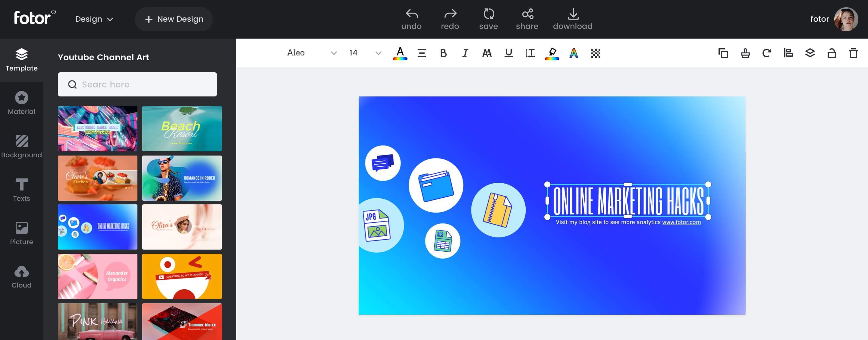Select the Template panel in sidebar
Image resolution: width=868 pixels, height=340 pixels.
pos(21,60)
